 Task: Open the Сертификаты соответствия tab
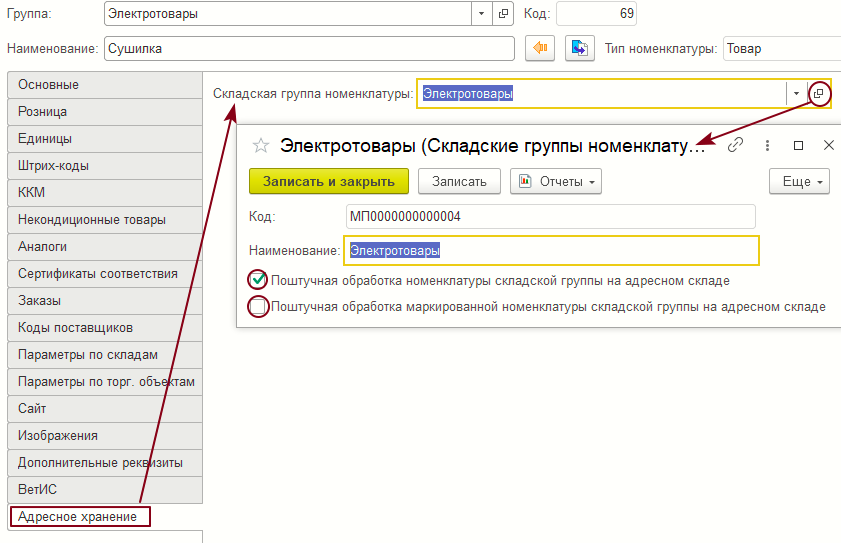104,274
